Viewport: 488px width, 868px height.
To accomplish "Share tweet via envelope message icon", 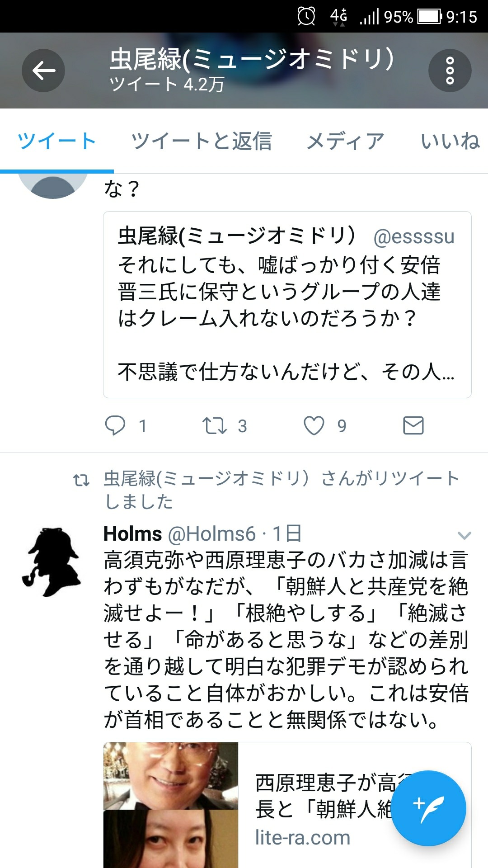I will (413, 425).
